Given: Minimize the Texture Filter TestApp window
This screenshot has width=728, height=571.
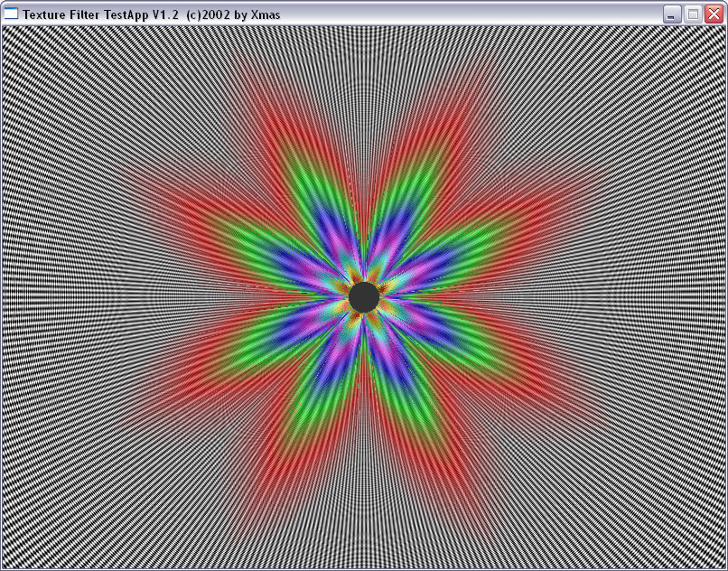Looking at the screenshot, I should tap(671, 14).
